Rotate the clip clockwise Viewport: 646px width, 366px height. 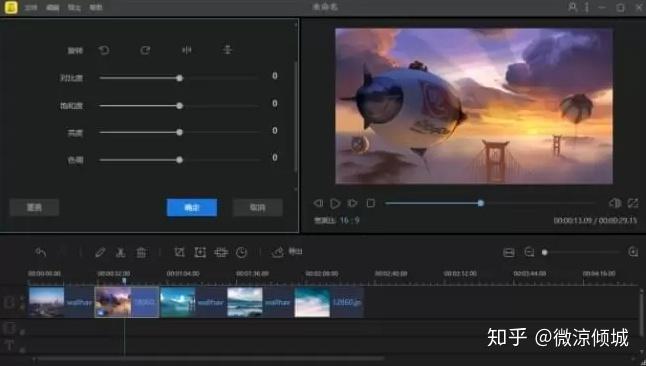(x=145, y=50)
